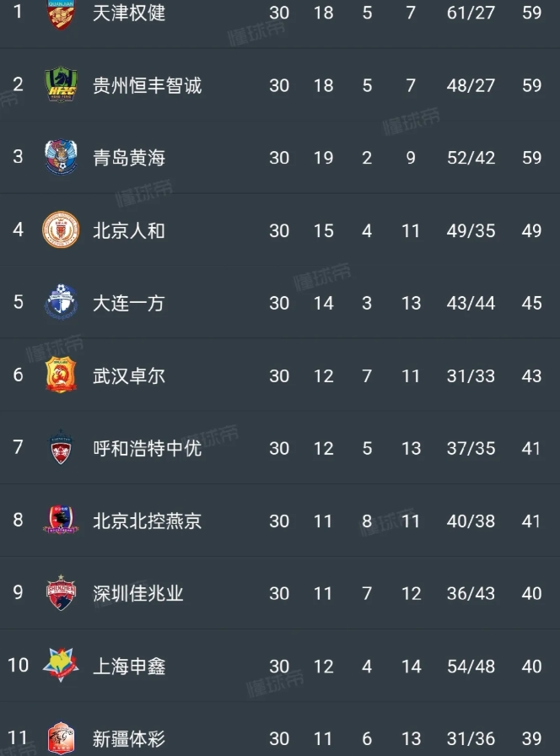Image resolution: width=560 pixels, height=756 pixels.
Task: Open the 天津权健 team crest
Action: (x=61, y=13)
